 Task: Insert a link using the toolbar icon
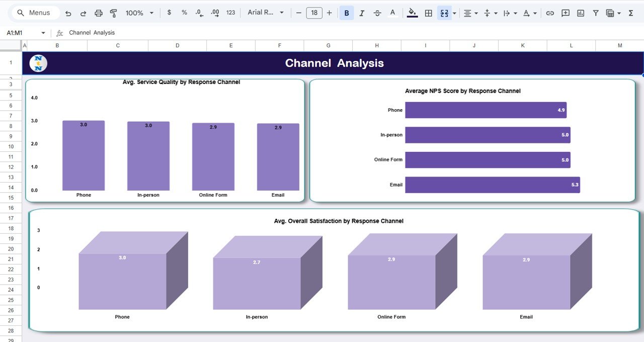pyautogui.click(x=550, y=13)
